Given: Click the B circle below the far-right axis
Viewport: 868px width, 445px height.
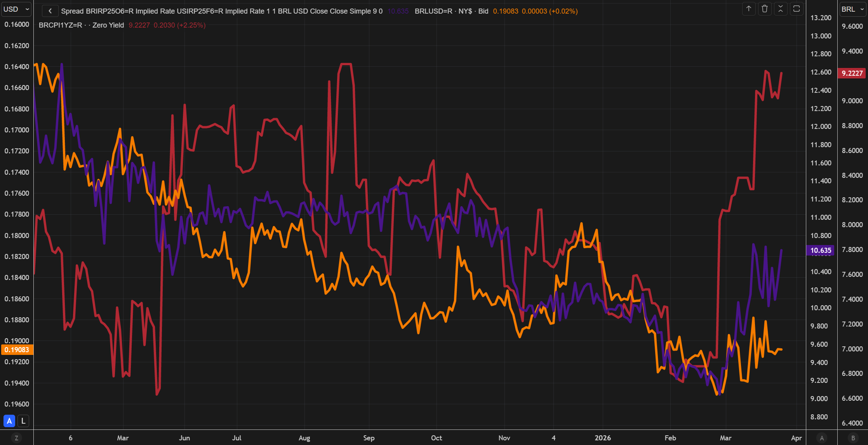Looking at the screenshot, I should point(853,438).
